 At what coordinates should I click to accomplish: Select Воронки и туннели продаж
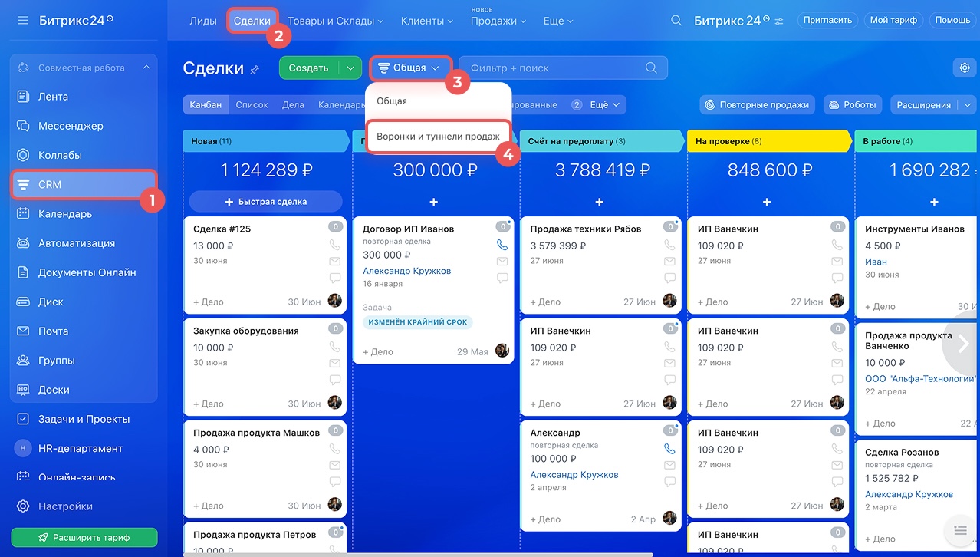438,136
